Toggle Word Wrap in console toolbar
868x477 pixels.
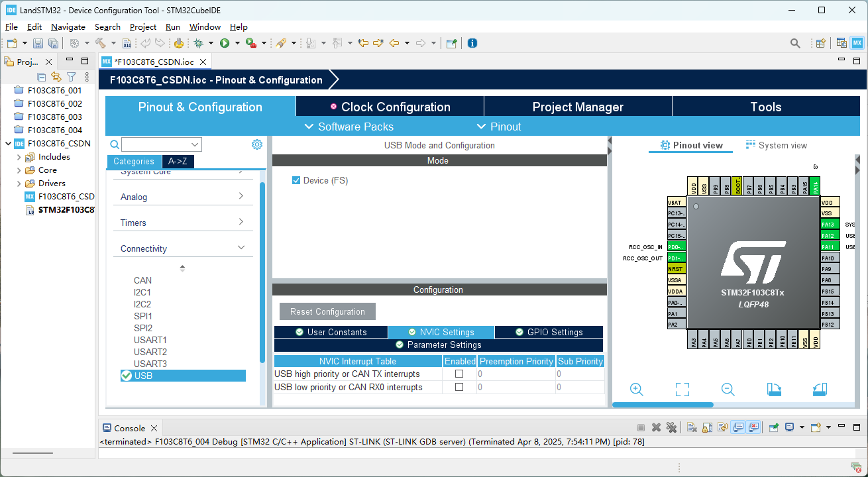point(722,428)
